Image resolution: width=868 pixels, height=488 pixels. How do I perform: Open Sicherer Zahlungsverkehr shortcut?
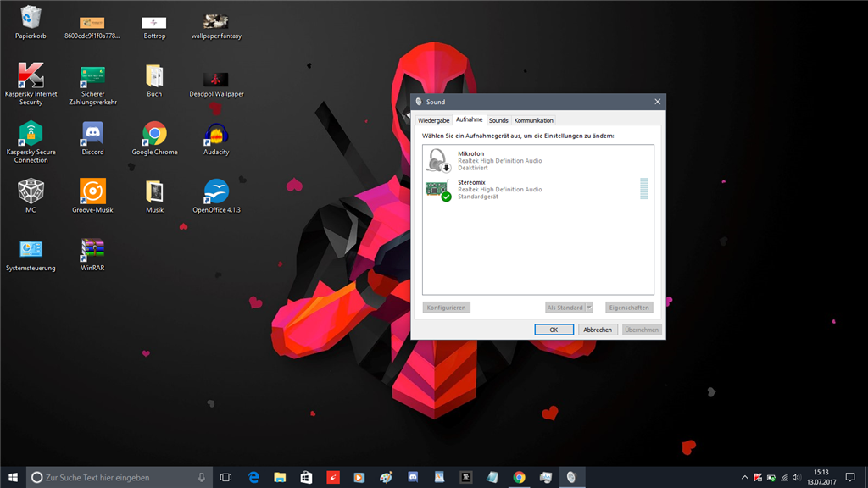tap(92, 86)
